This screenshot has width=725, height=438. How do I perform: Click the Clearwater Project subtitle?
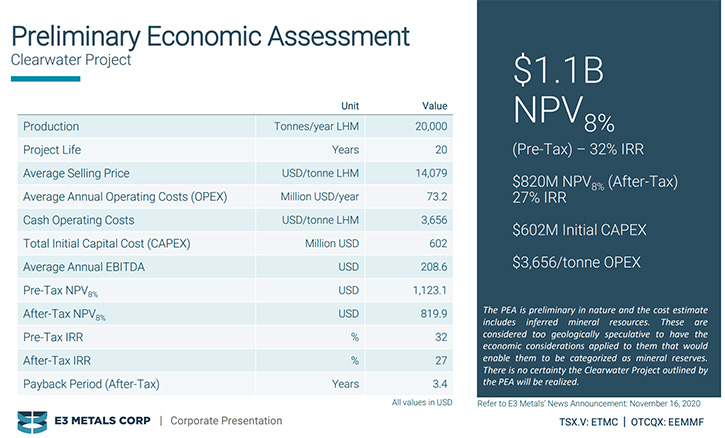coord(70,60)
